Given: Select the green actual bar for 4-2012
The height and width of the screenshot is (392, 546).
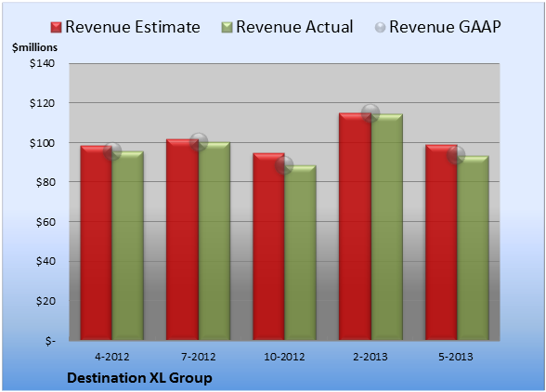Looking at the screenshot, I should coord(128,245).
